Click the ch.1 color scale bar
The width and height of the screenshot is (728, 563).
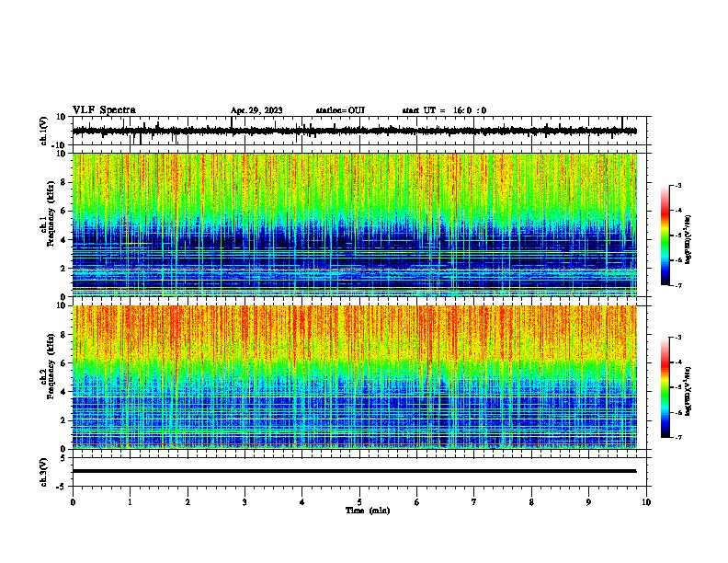pos(665,236)
